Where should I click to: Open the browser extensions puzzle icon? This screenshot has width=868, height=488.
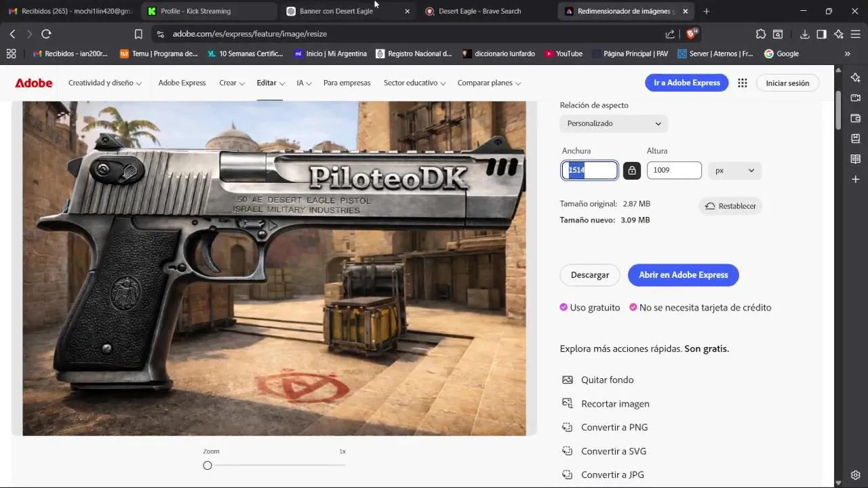(761, 34)
